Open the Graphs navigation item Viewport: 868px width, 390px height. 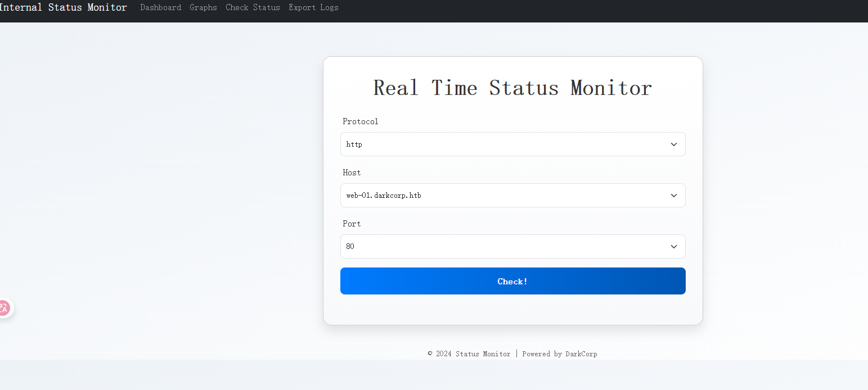click(x=203, y=8)
